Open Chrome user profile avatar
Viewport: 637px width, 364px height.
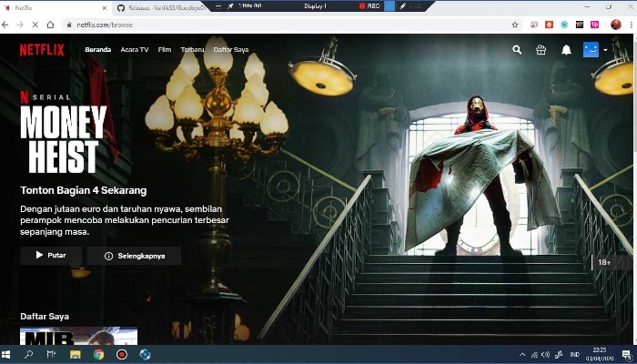tap(616, 25)
